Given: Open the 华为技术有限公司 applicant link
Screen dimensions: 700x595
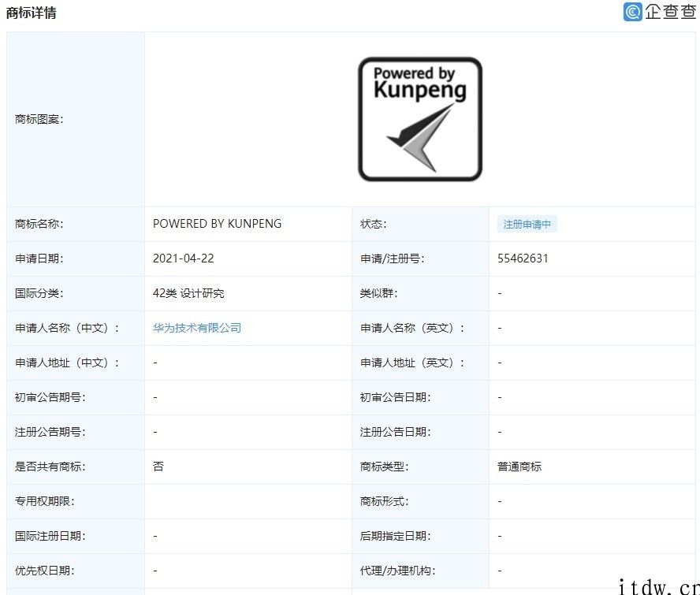Looking at the screenshot, I should pos(197,328).
